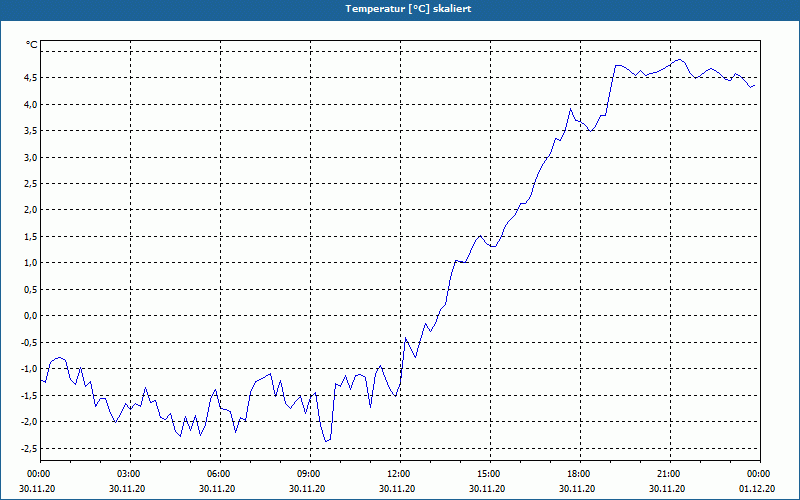Select the 0,5 y-axis tick label
This screenshot has height=500, width=800.
pyautogui.click(x=30, y=289)
